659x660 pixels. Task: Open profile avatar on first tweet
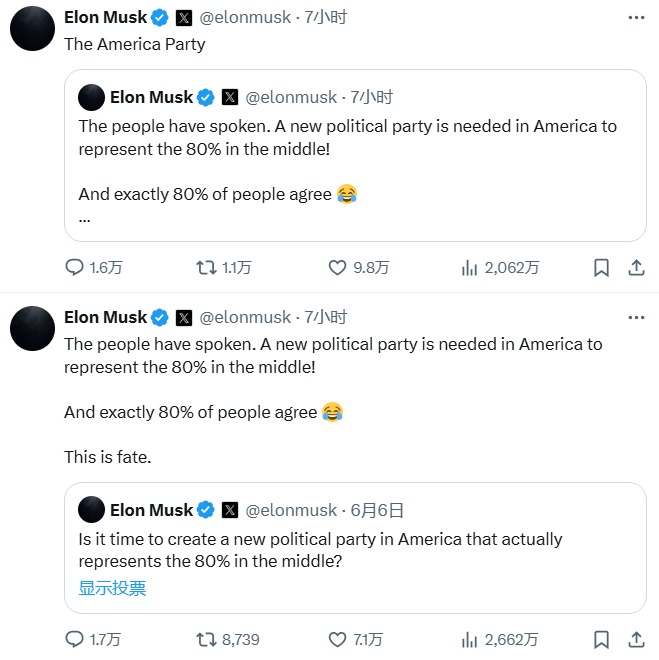pyautogui.click(x=32, y=27)
